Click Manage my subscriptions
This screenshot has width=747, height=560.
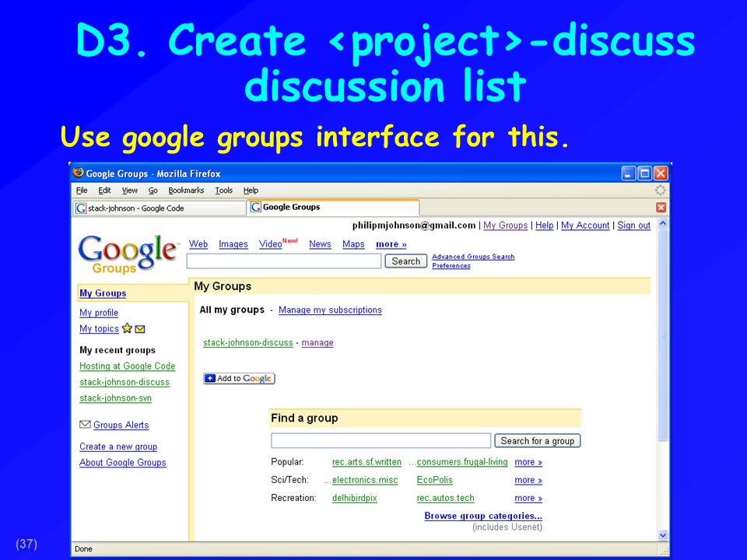coord(330,310)
